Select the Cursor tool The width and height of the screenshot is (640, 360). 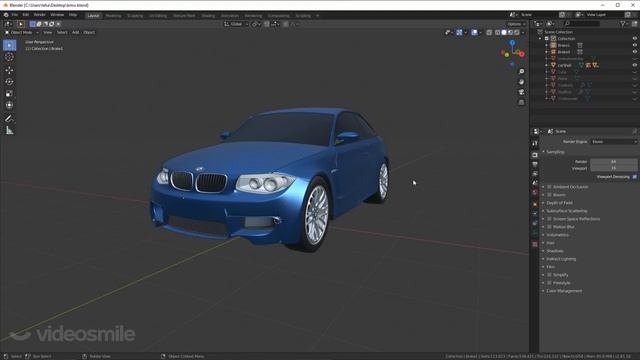9,57
